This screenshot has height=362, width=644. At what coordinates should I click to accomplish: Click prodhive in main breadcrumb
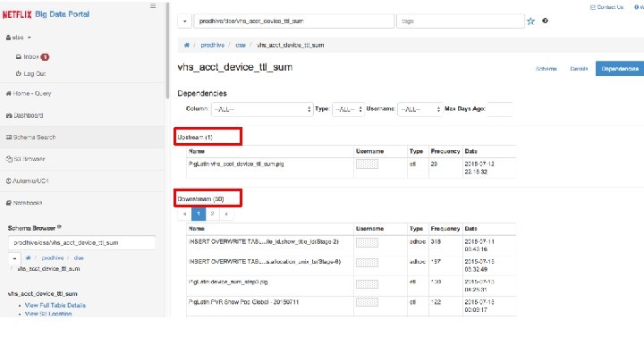click(x=212, y=46)
